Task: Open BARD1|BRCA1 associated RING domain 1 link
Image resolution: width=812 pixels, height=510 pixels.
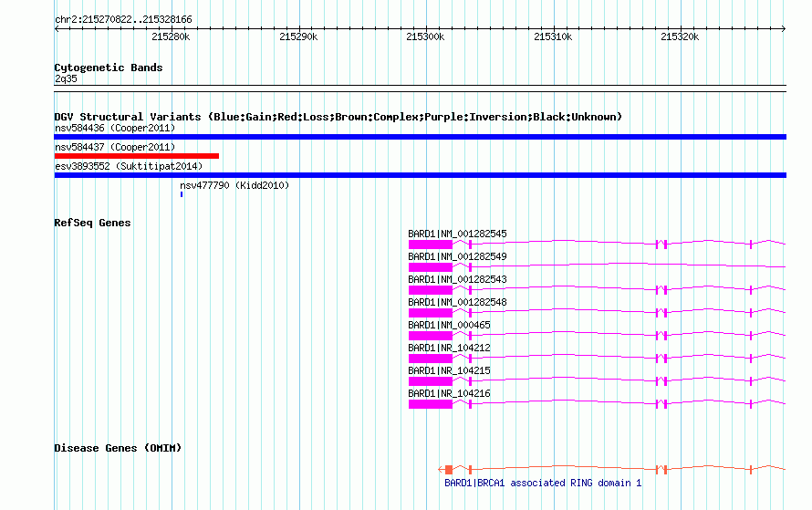Action: 543,483
